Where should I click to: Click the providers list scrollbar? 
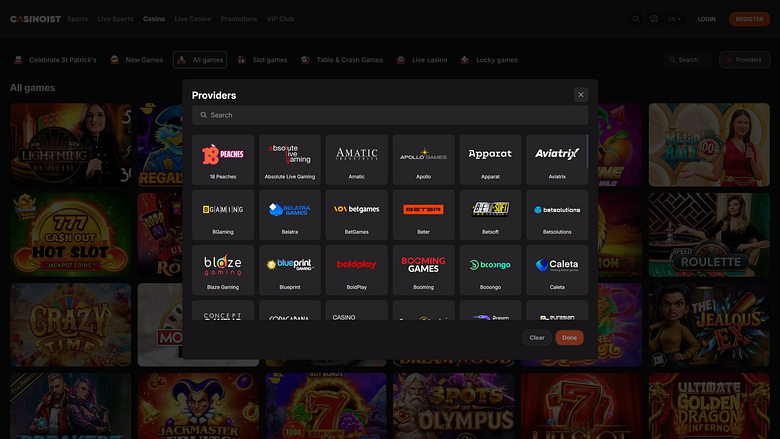(x=587, y=151)
